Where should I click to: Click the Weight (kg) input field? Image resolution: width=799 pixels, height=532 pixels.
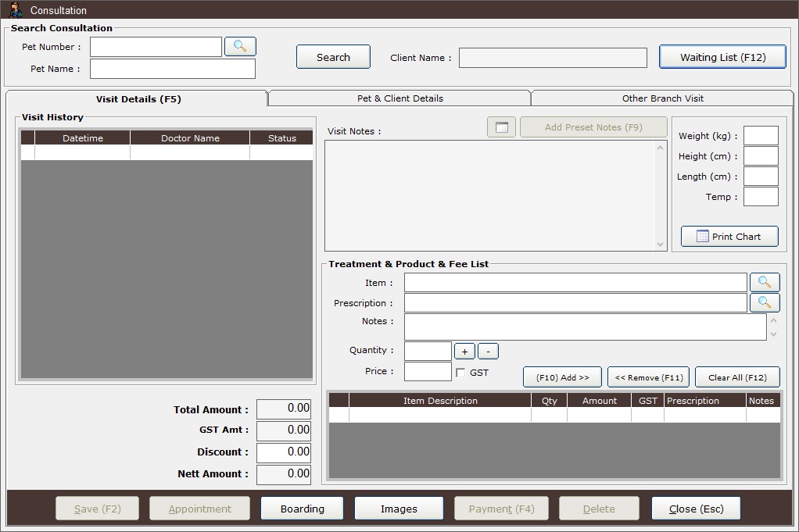point(760,136)
